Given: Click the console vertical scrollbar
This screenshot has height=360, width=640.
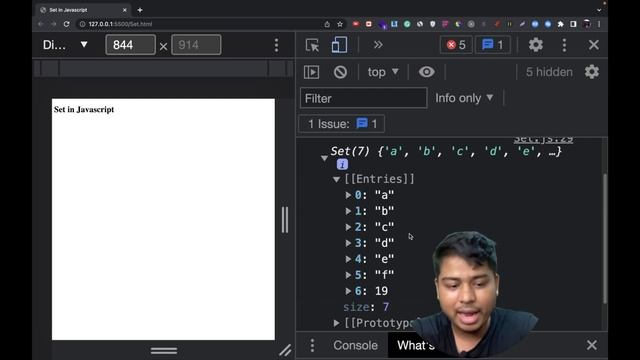Looking at the screenshot, I should pyautogui.click(x=604, y=239).
